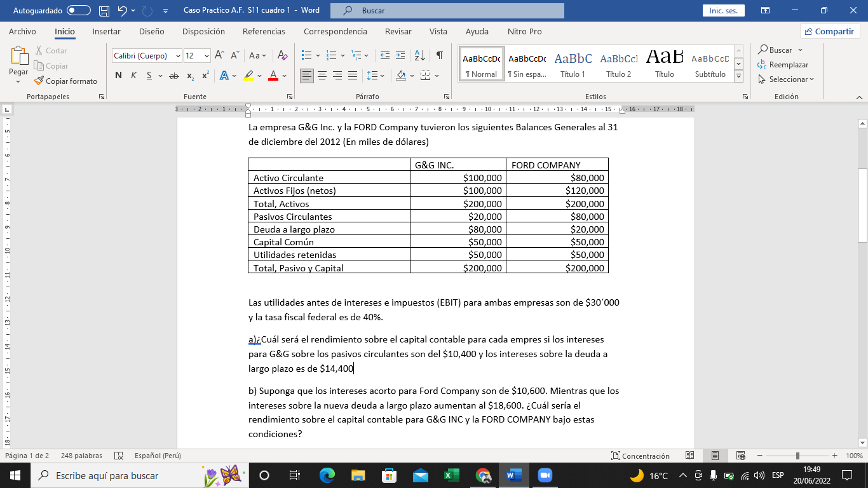This screenshot has height=488, width=868.
Task: Clear all formatting from the selection
Action: 283,55
